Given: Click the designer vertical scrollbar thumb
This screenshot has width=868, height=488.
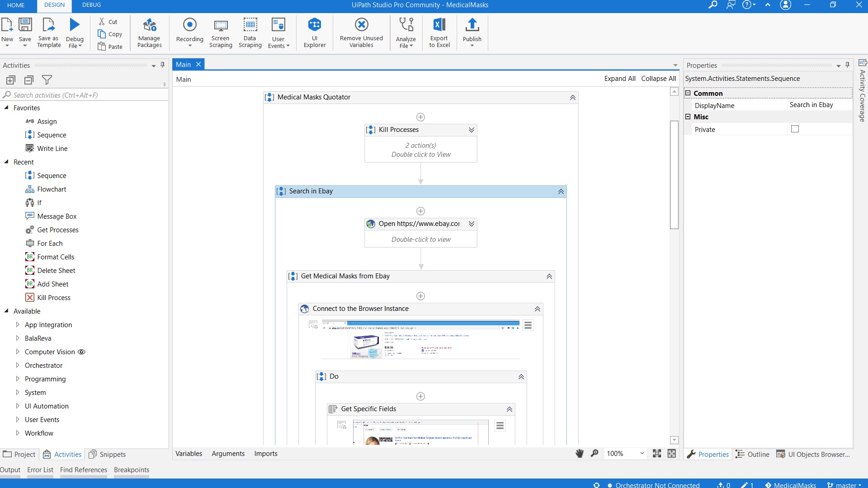Looking at the screenshot, I should click(674, 175).
